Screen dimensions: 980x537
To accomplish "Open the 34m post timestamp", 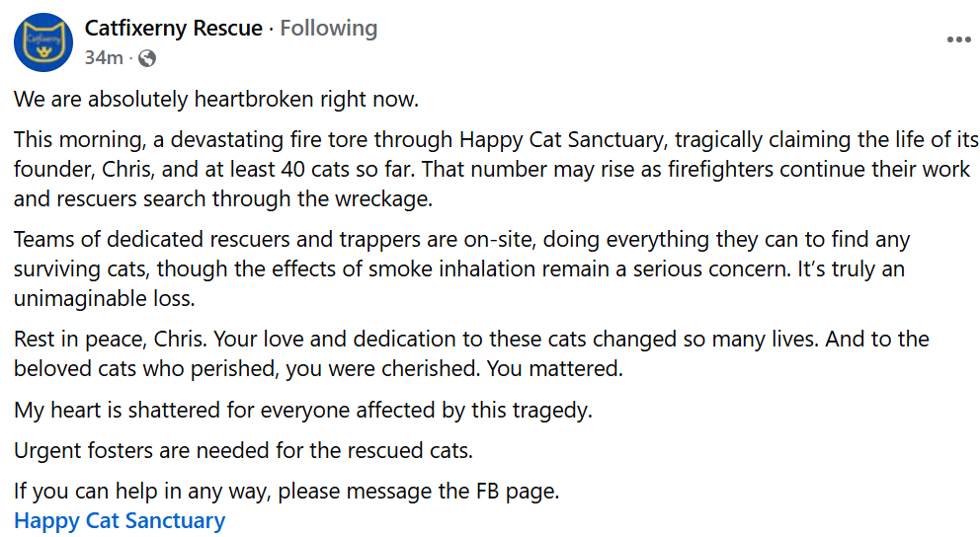I will click(x=104, y=58).
